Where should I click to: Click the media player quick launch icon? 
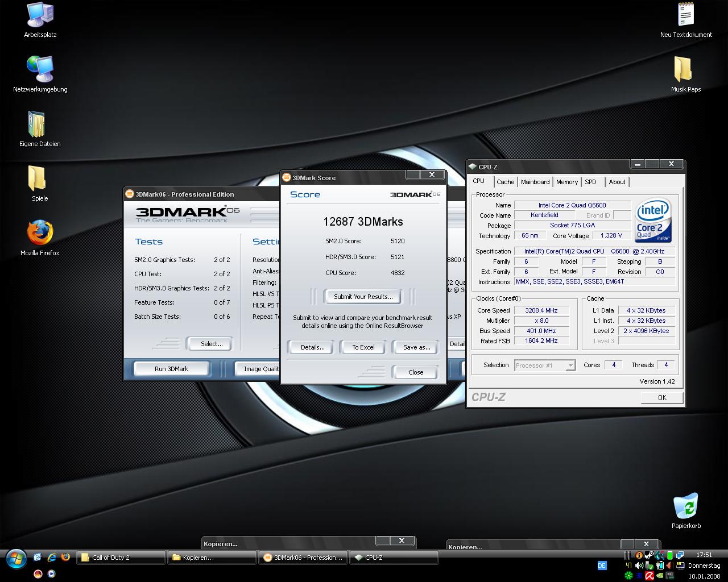[x=51, y=573]
